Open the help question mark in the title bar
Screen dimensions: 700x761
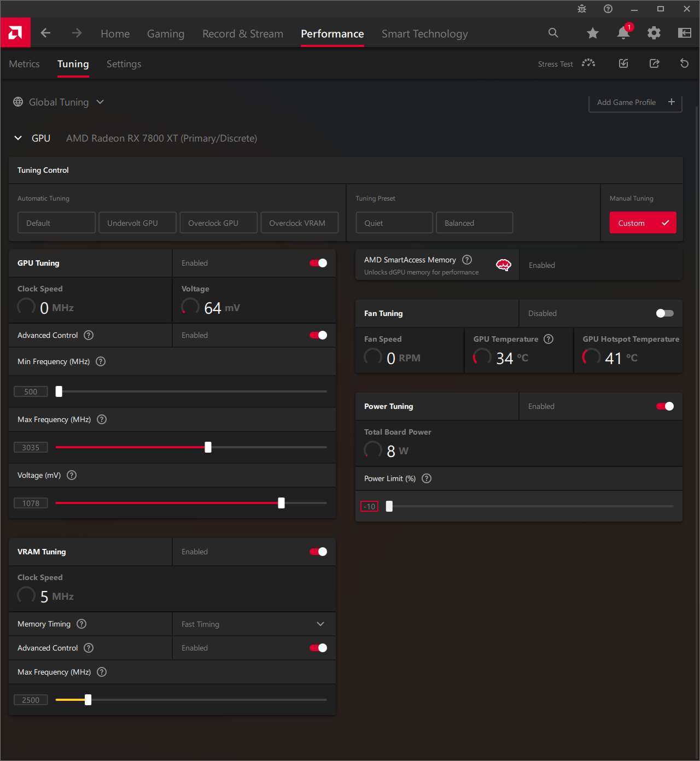(x=608, y=9)
